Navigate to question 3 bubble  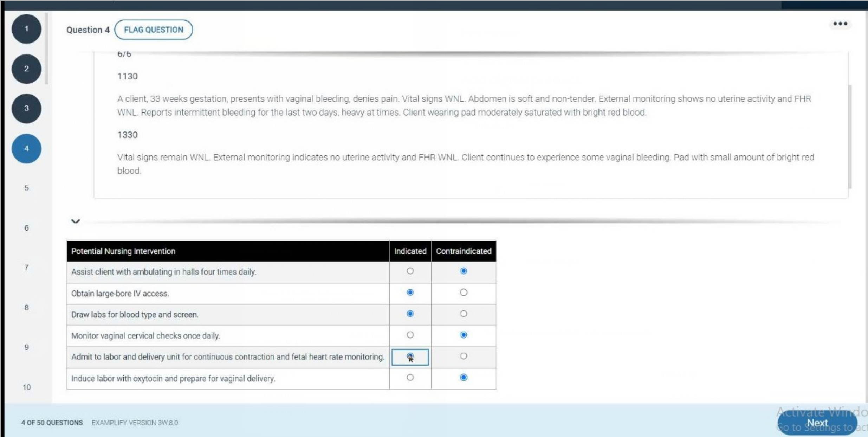click(26, 108)
